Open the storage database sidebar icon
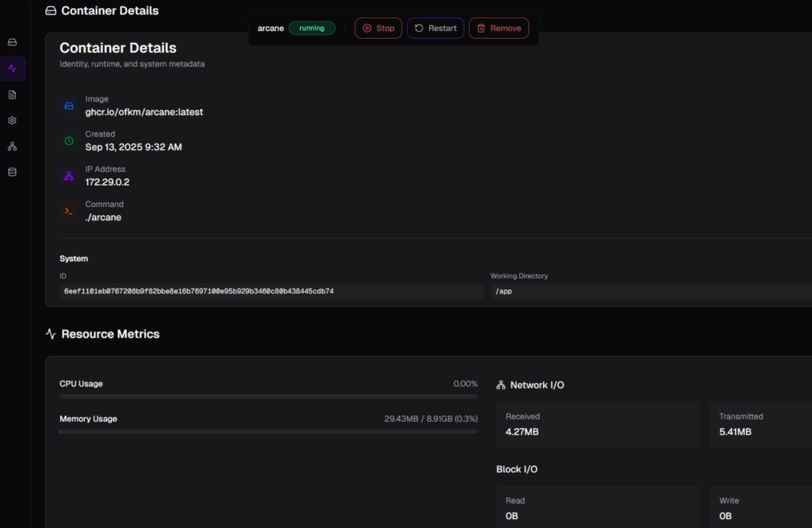The image size is (812, 528). (x=13, y=172)
